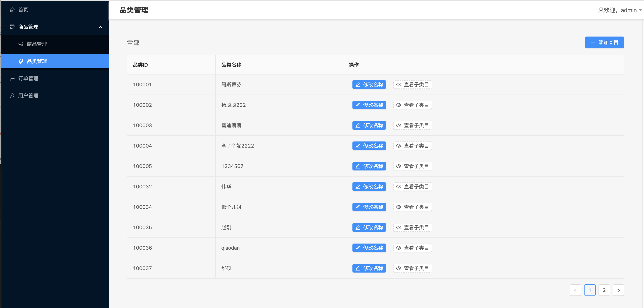The height and width of the screenshot is (308, 644).
Task: Jump to pagination page 2
Action: tap(604, 290)
